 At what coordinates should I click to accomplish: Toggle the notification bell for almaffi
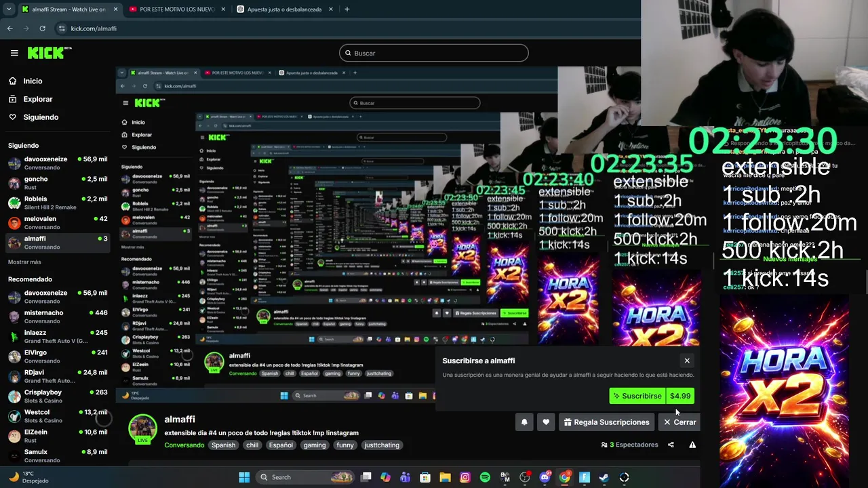coord(524,422)
